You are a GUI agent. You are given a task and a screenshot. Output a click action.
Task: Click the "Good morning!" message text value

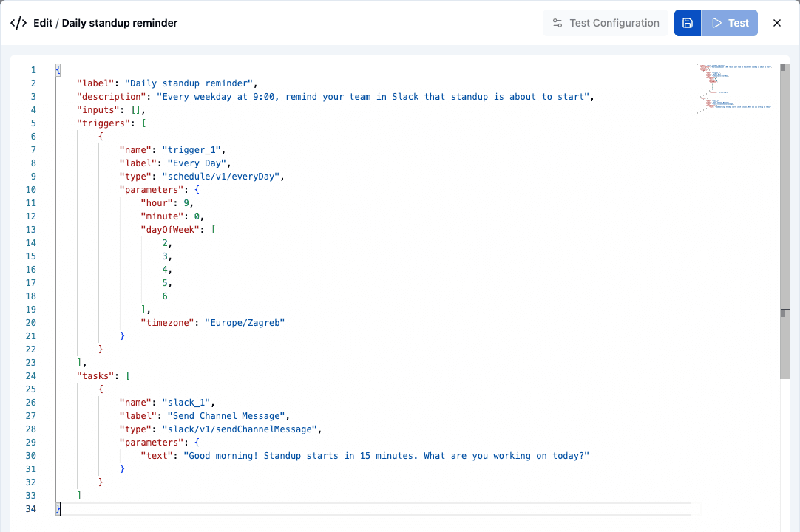pos(386,455)
